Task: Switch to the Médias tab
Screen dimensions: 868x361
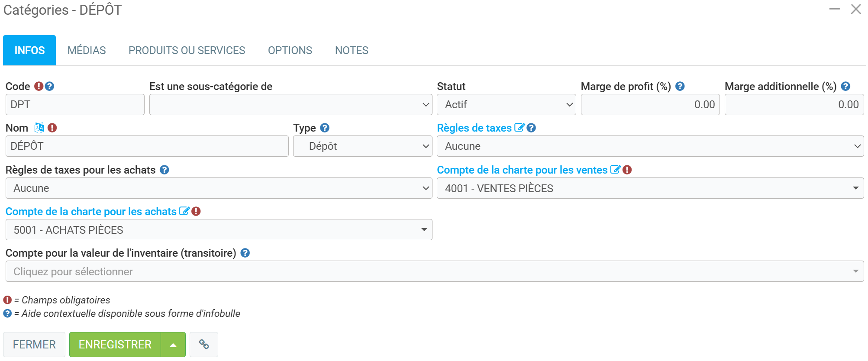Action: coord(87,51)
